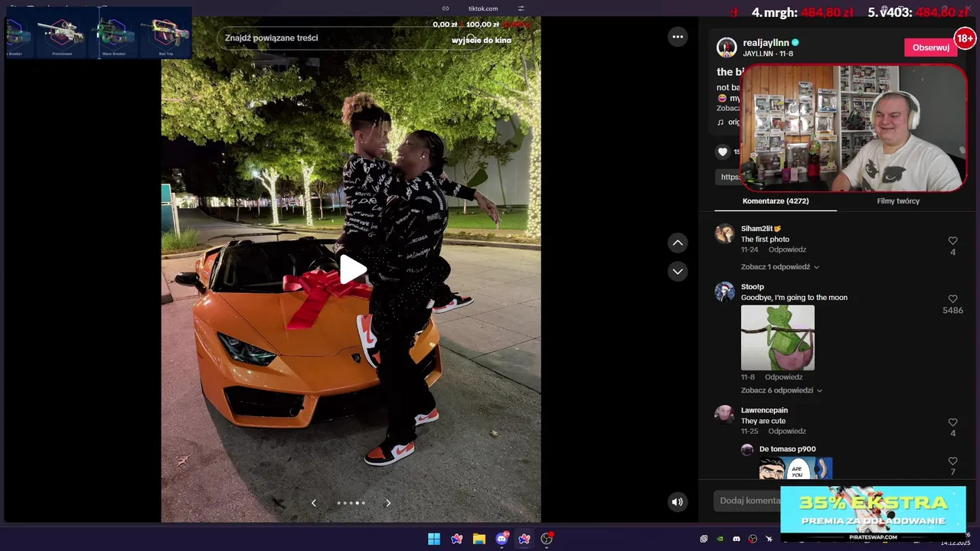Open the Lawrencepain username
980x551 pixels.
pyautogui.click(x=764, y=410)
